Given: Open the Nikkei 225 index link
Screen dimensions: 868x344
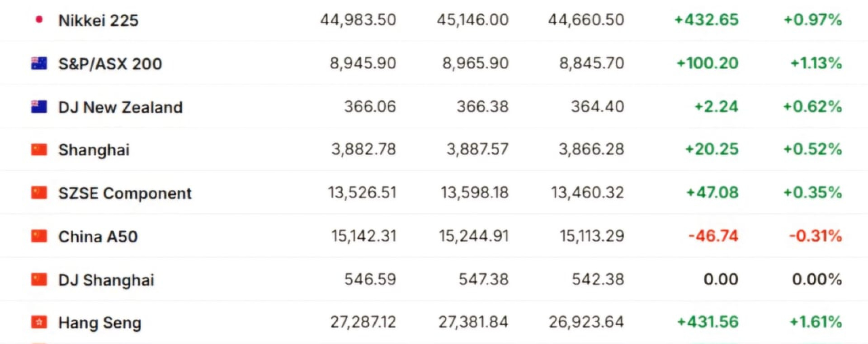Looking at the screenshot, I should [x=99, y=20].
